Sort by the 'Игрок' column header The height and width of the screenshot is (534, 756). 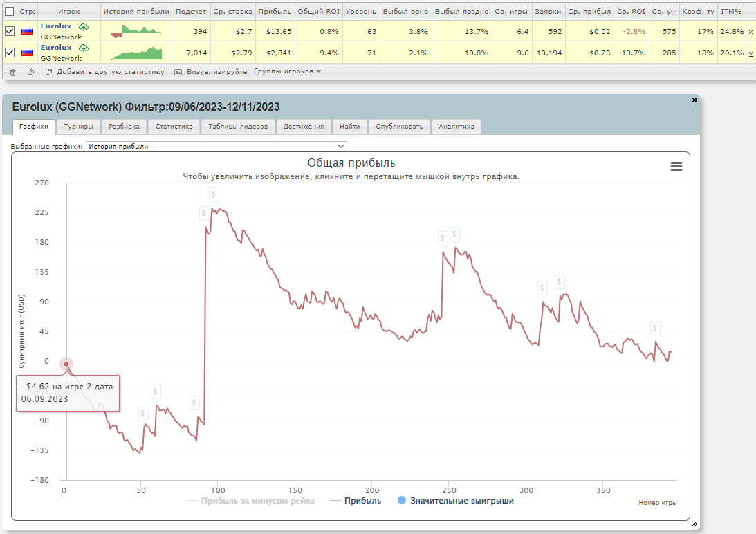69,11
